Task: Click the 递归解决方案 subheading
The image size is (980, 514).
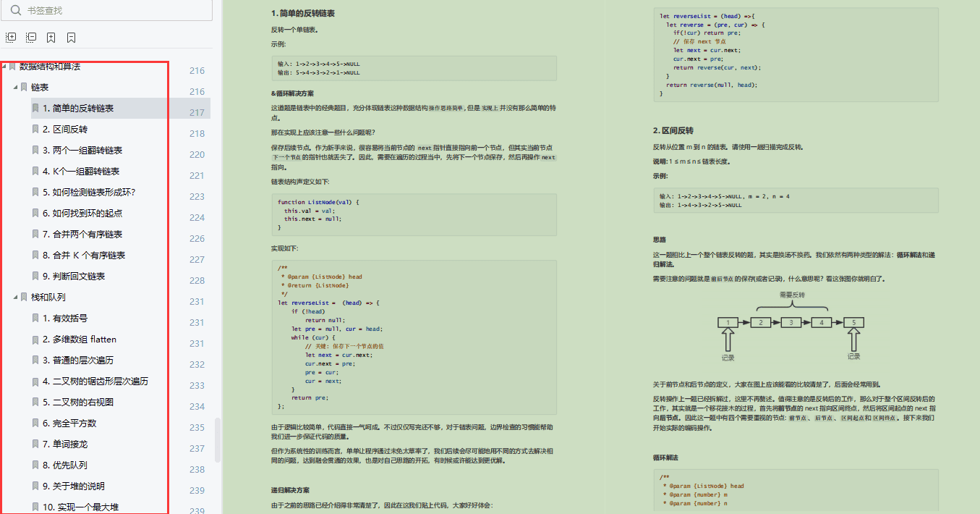Action: coord(290,490)
